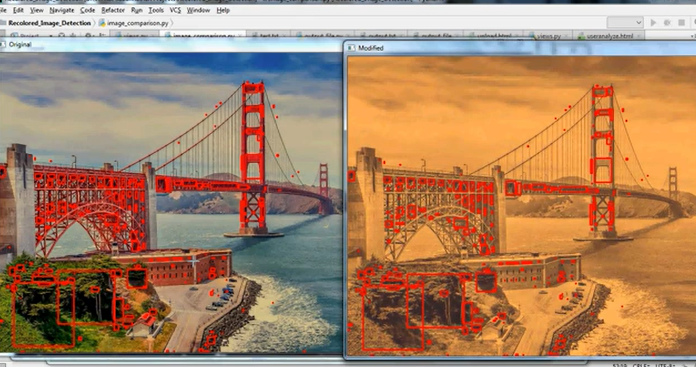Open the View menu
The width and height of the screenshot is (696, 367).
tap(36, 10)
